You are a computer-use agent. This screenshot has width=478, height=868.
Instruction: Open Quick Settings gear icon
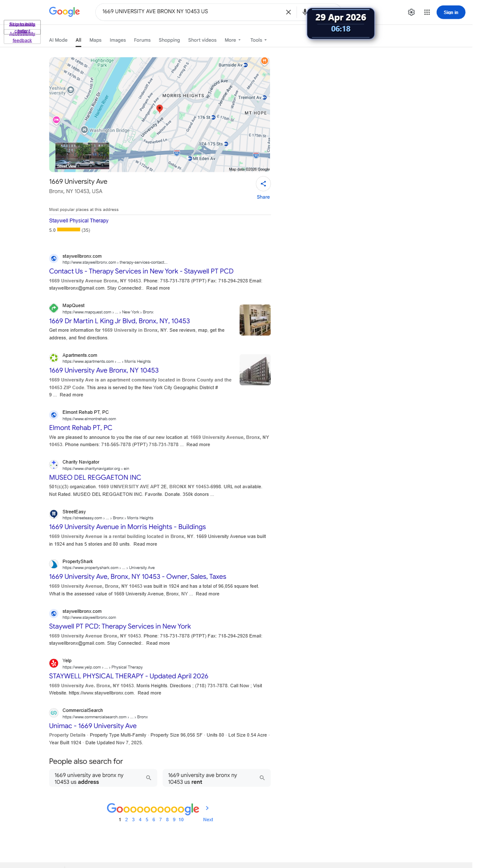pos(411,12)
